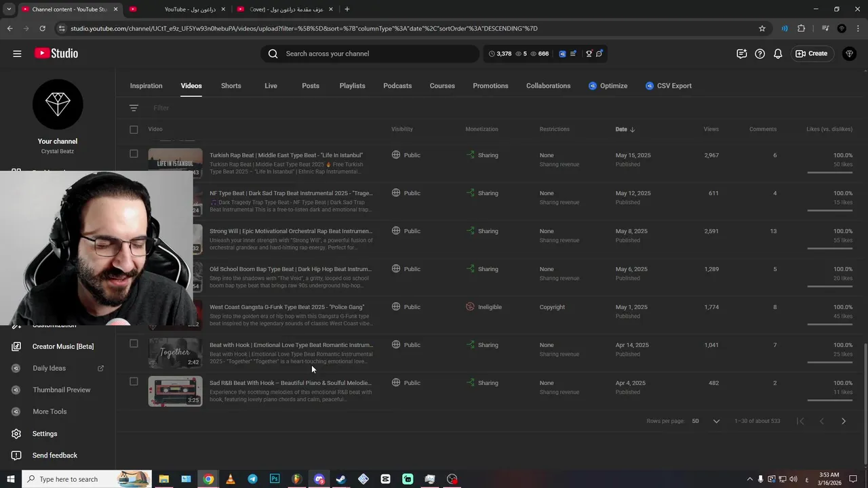Viewport: 868px width, 488px height.
Task: Click the video filter icon
Action: (134, 108)
